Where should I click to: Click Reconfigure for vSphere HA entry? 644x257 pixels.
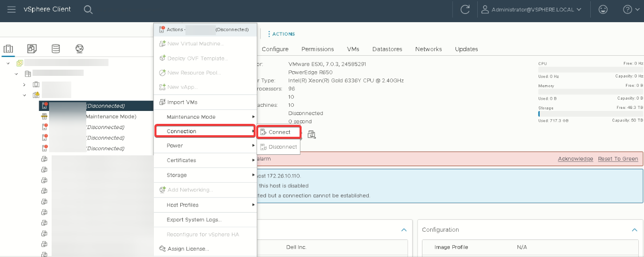[205, 234]
